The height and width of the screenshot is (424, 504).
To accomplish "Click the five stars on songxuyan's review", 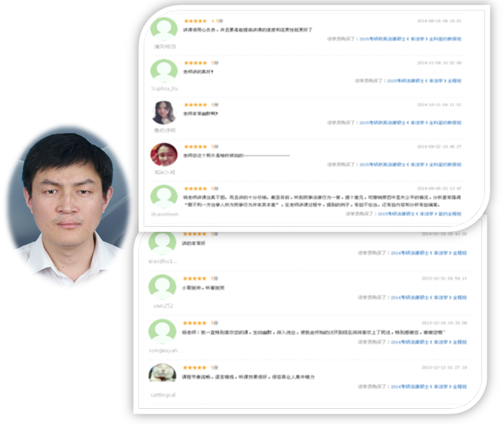I will point(194,323).
